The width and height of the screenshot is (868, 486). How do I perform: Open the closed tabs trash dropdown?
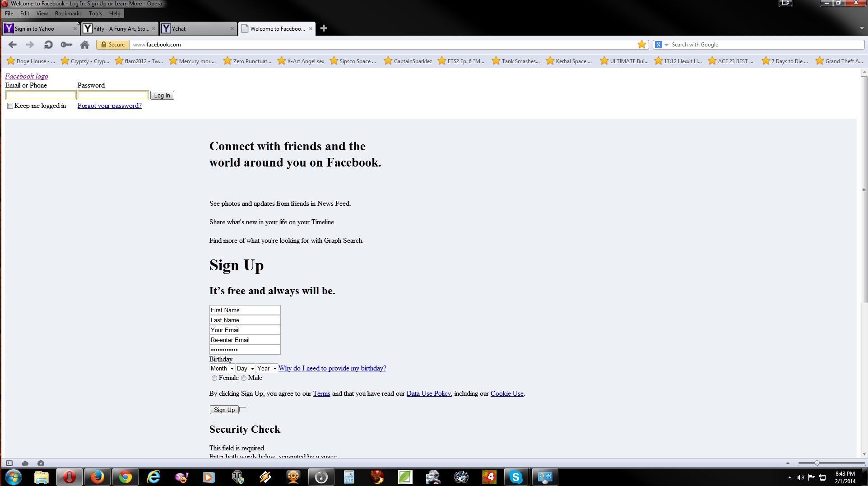pos(862,28)
